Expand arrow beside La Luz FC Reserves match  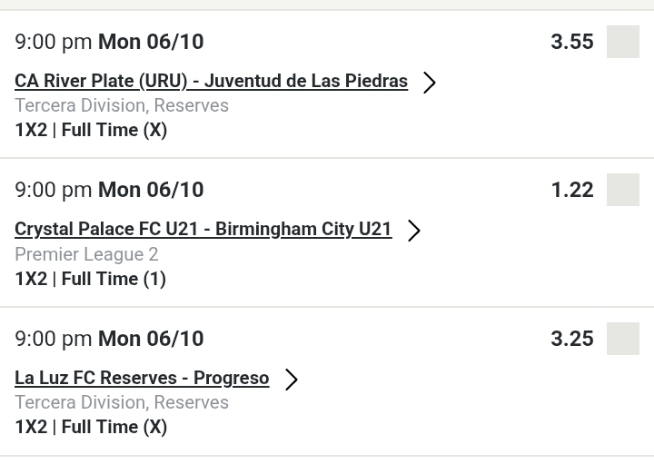click(291, 379)
